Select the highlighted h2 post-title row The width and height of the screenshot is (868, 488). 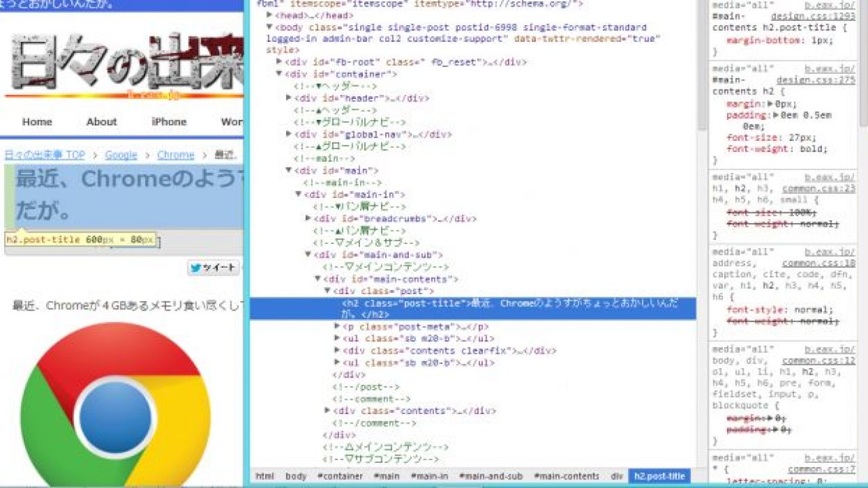point(473,308)
